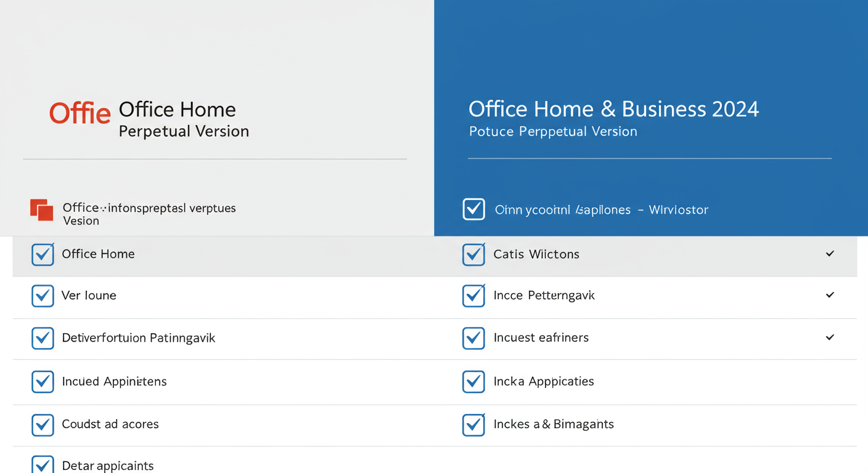868x473 pixels.
Task: Click the red overlapping squares Office icon
Action: 42,210
